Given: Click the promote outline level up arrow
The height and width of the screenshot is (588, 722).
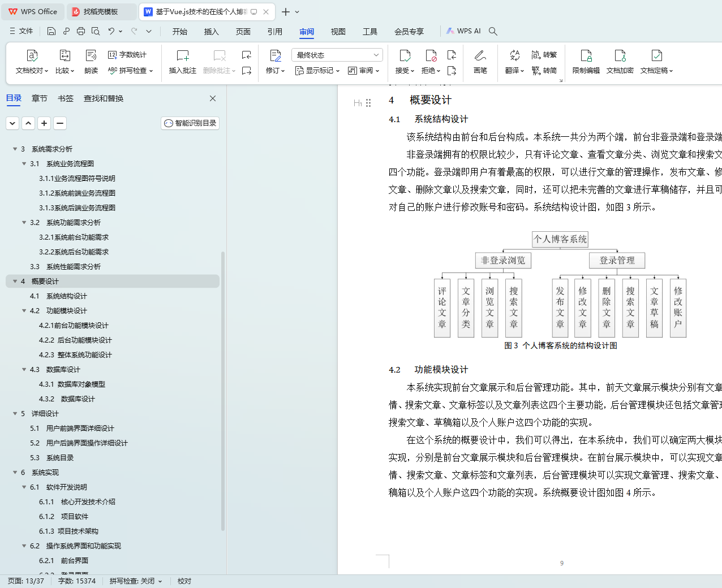Looking at the screenshot, I should (x=28, y=123).
